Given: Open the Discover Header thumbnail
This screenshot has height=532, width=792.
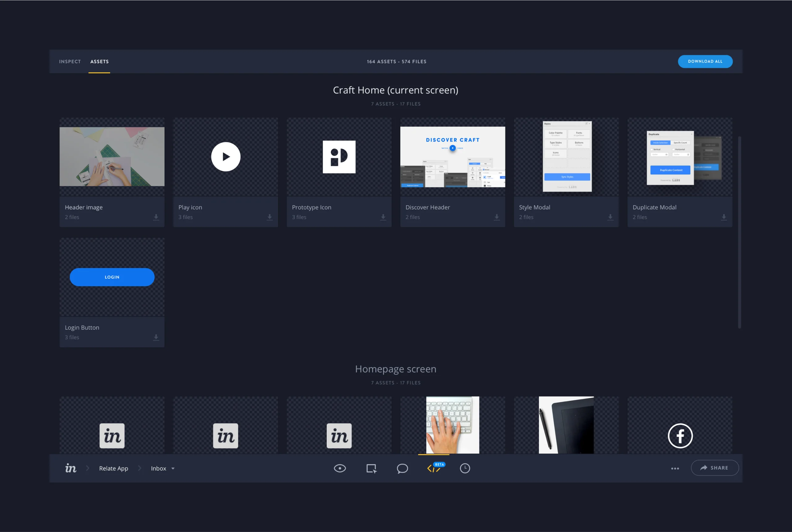Looking at the screenshot, I should 453,157.
